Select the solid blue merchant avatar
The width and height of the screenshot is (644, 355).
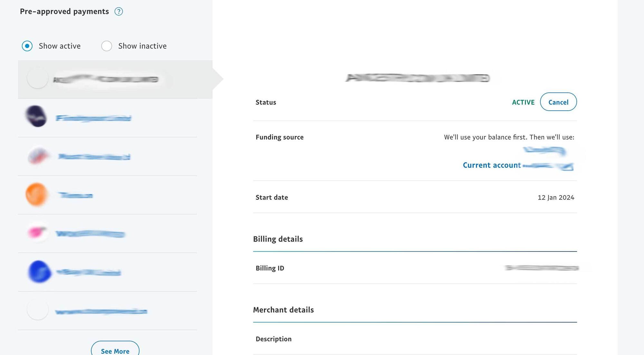pos(39,272)
